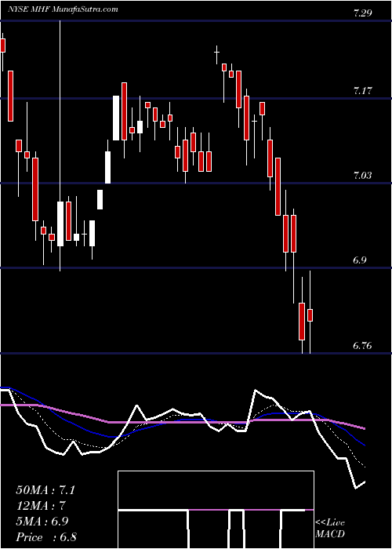The height and width of the screenshot is (549, 392).
Task: Click the 7.03 price axis label
Action: pos(362,176)
